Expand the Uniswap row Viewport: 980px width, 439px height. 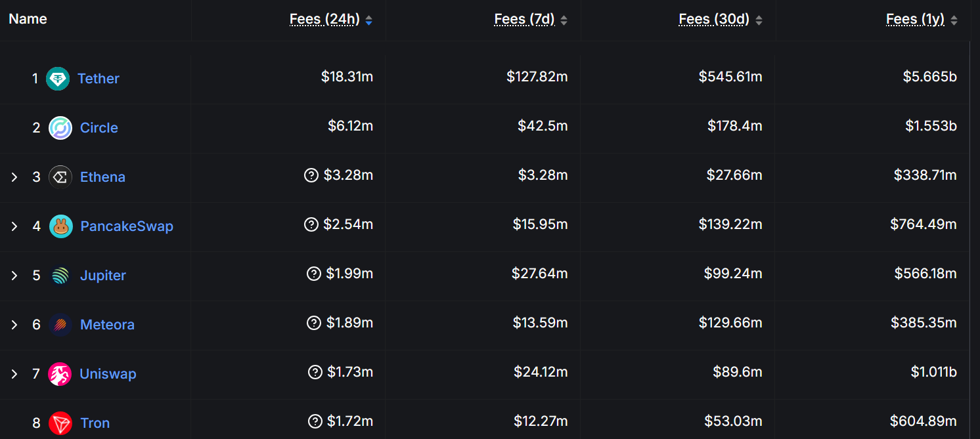[x=14, y=373]
